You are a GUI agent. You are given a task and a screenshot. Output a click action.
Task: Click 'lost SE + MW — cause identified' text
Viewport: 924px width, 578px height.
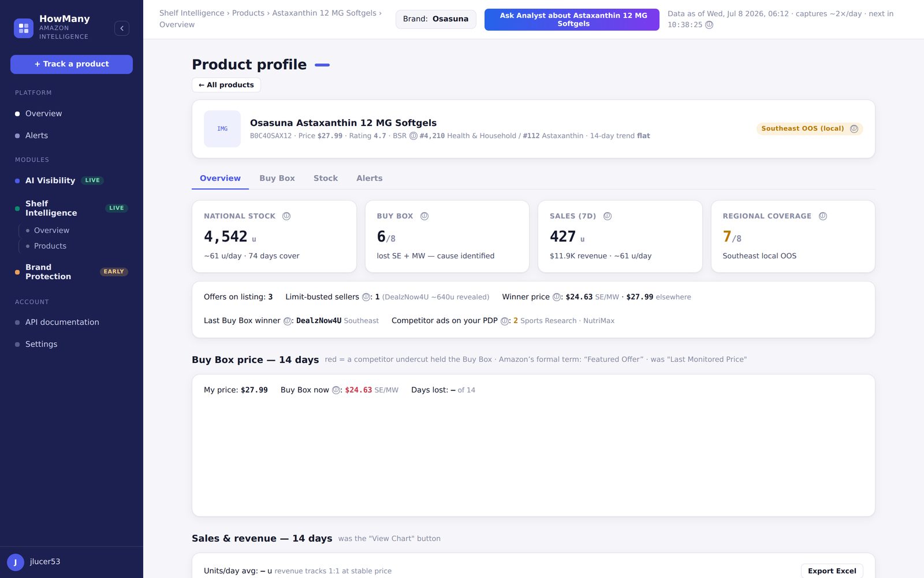(x=436, y=256)
